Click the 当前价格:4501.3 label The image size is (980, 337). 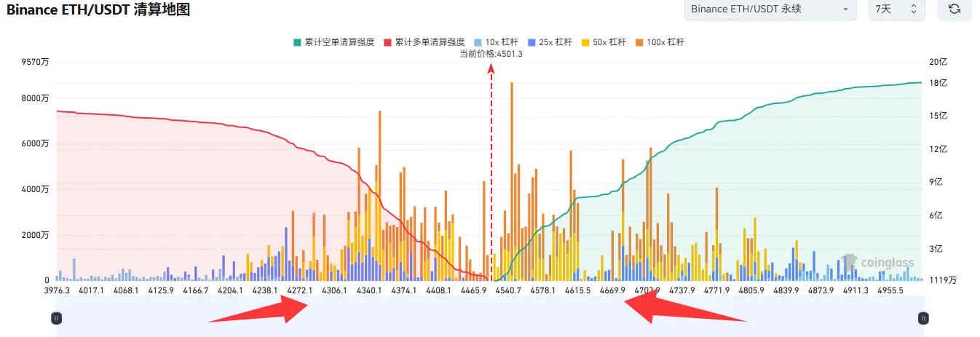pyautogui.click(x=491, y=53)
